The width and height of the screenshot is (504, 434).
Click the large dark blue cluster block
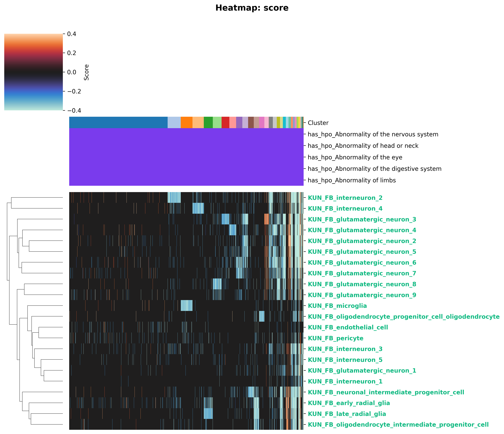[x=118, y=122]
